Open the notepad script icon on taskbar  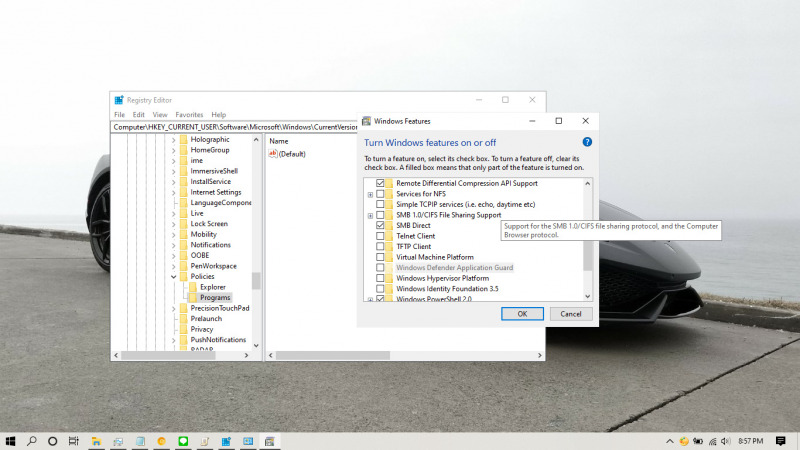[x=205, y=441]
